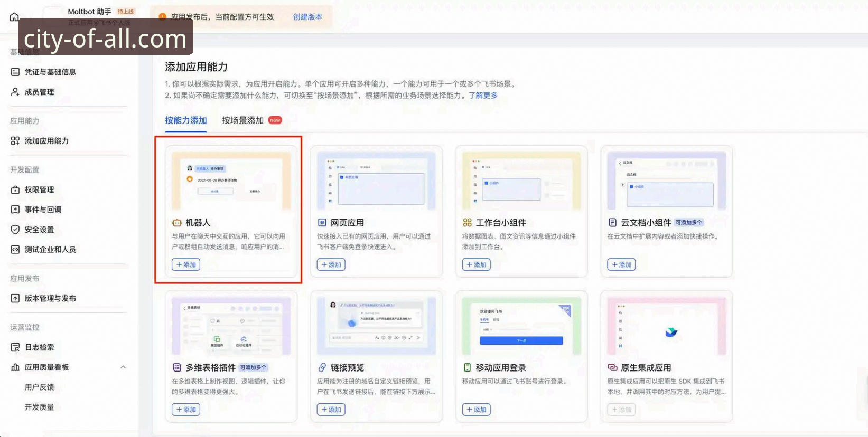Click the 网页应用 card icon

322,223
